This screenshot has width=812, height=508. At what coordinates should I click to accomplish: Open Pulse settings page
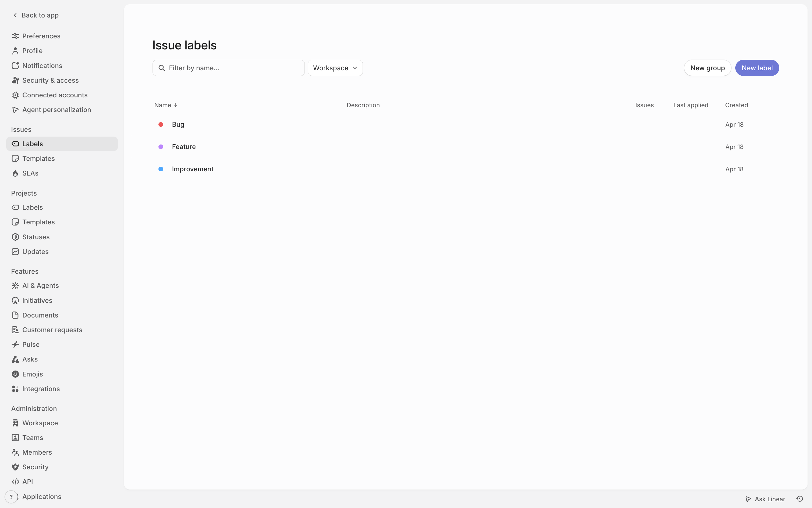62,344
